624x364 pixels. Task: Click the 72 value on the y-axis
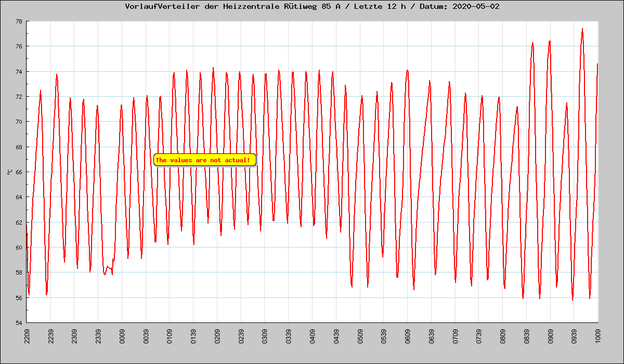(18, 97)
